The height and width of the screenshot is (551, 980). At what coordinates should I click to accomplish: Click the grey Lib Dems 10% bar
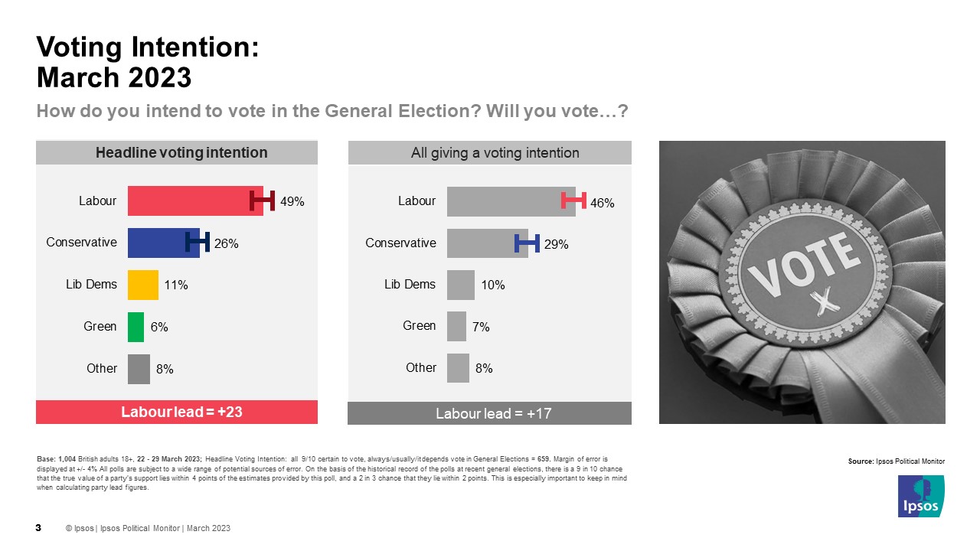tap(461, 285)
